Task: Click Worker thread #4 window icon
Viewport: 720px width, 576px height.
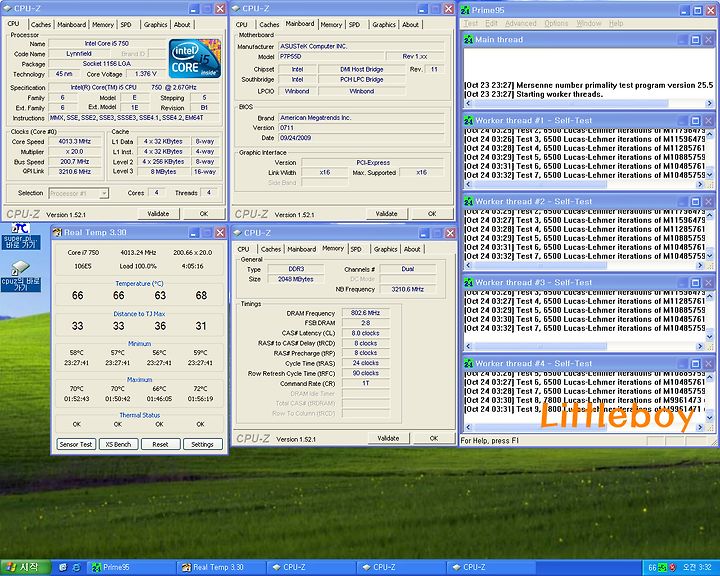Action: (x=468, y=363)
